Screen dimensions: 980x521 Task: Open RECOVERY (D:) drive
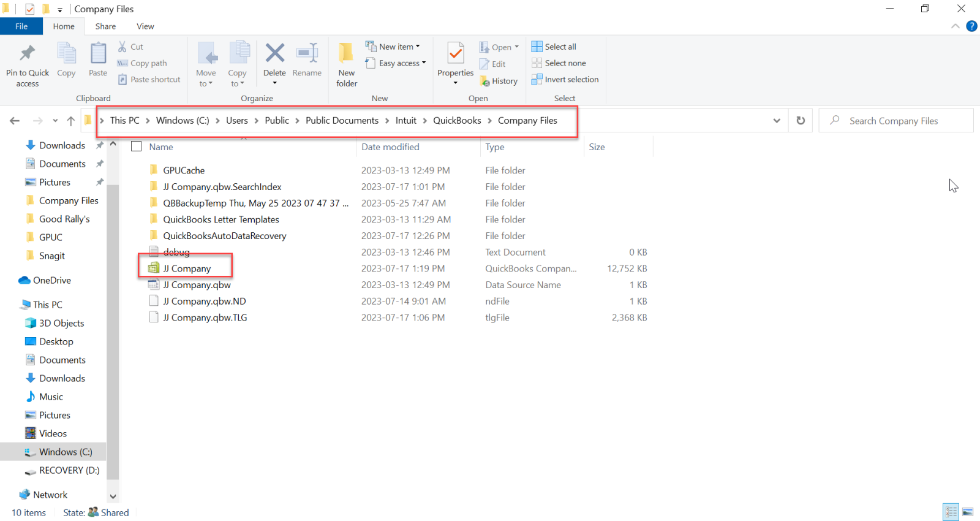coord(62,470)
